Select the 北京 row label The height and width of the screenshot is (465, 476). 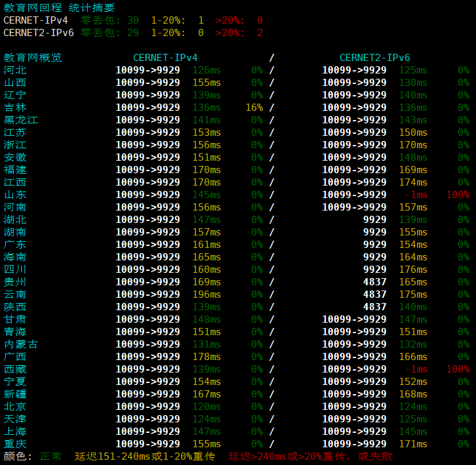tap(15, 407)
